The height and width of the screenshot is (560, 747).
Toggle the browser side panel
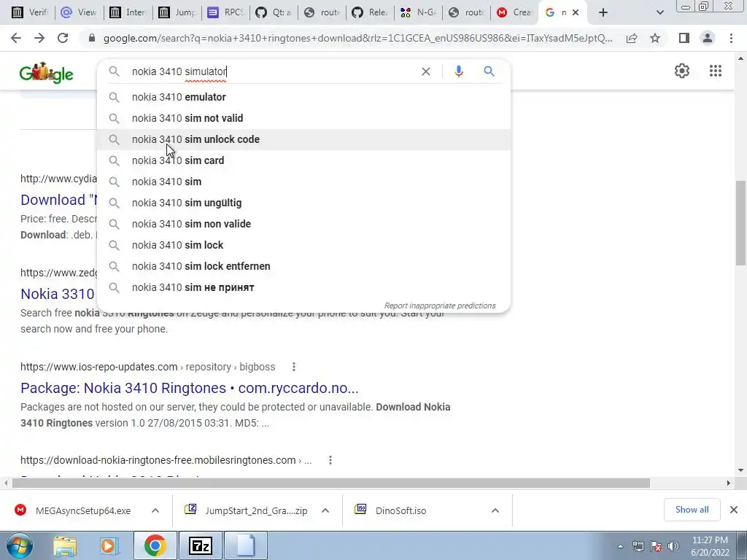tap(684, 38)
